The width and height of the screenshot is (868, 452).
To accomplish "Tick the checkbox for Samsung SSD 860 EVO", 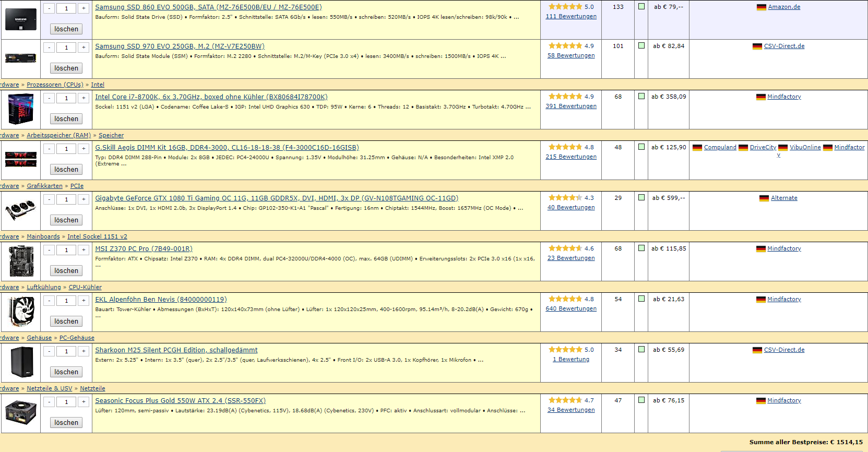I will point(641,7).
